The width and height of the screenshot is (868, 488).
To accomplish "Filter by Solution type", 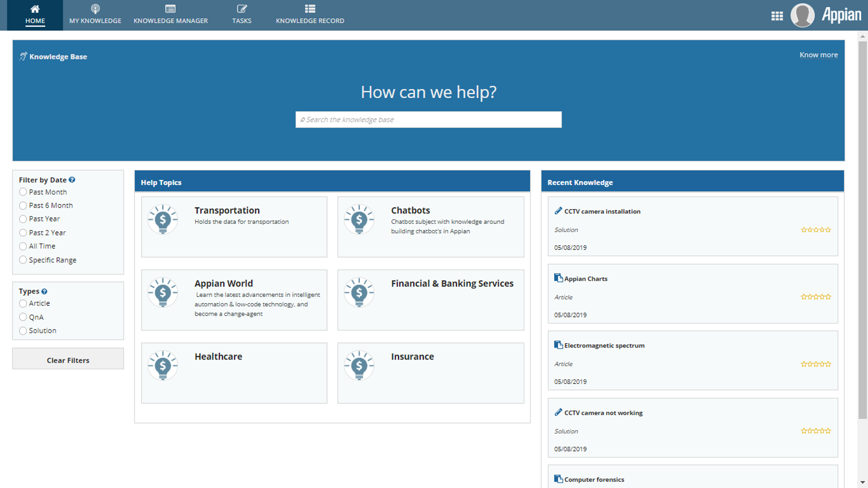I will (x=23, y=331).
